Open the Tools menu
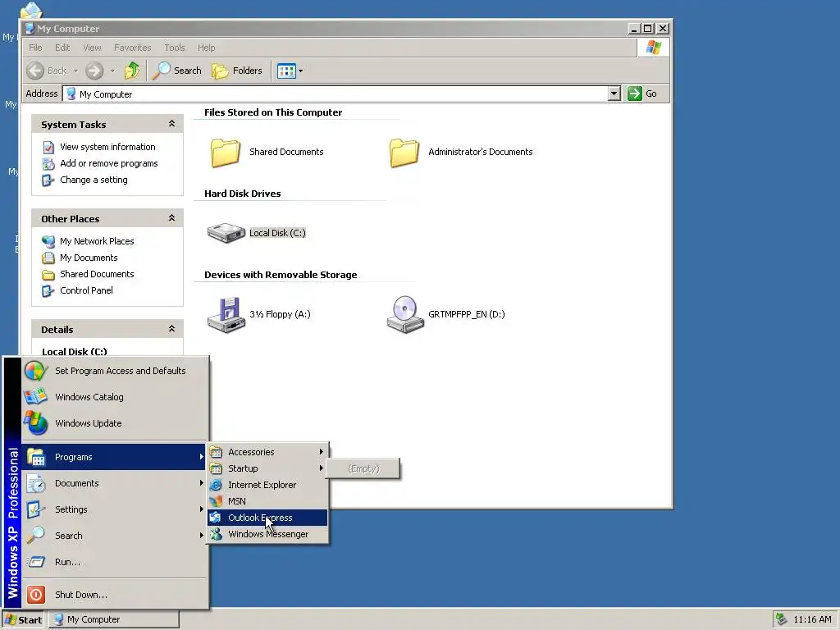Image resolution: width=840 pixels, height=630 pixels. (x=175, y=48)
